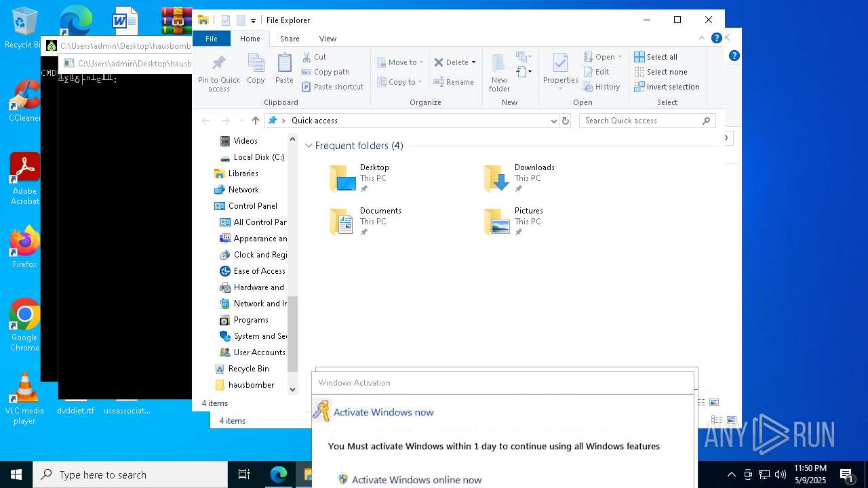Expand address bar history dropdown
This screenshot has width=868, height=488.
(554, 121)
